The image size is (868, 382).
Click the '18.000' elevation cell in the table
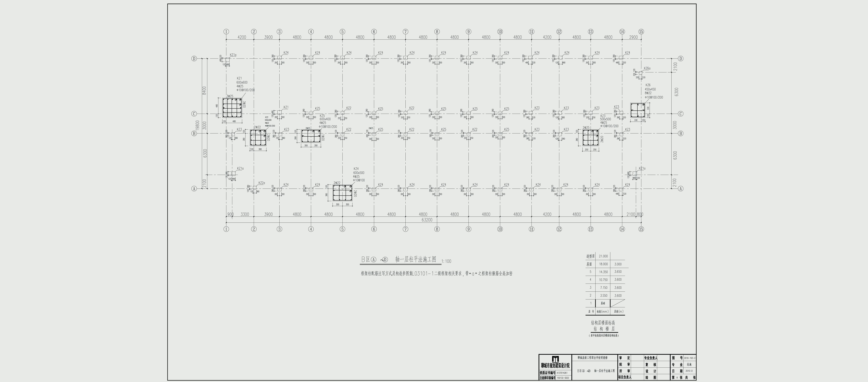coord(603,264)
